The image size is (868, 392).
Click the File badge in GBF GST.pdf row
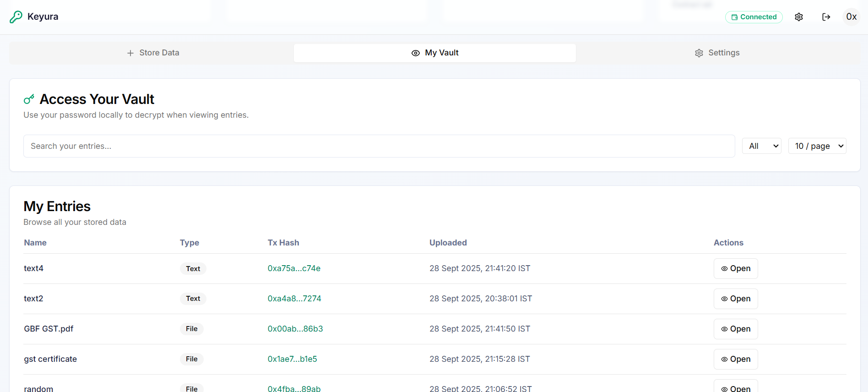(x=192, y=329)
